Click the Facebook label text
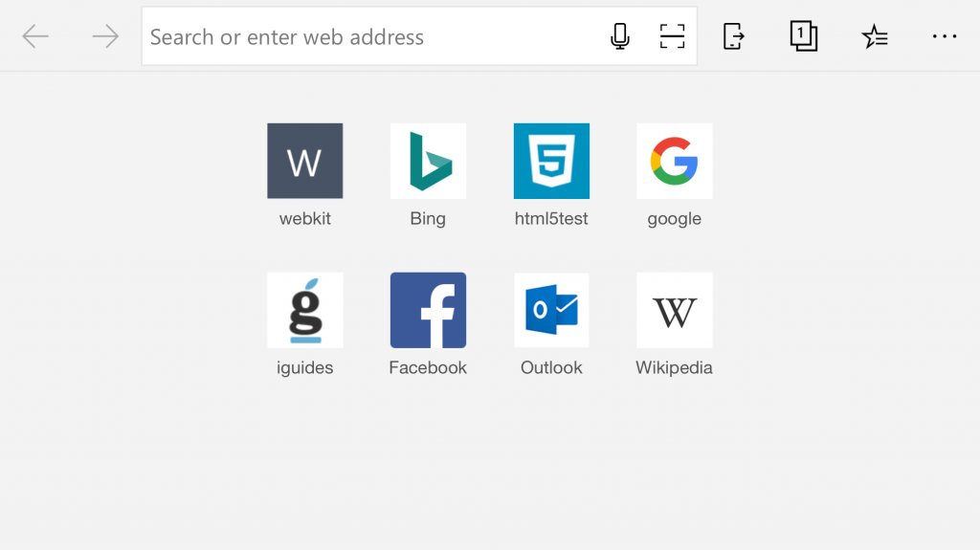Image resolution: width=980 pixels, height=550 pixels. (428, 367)
